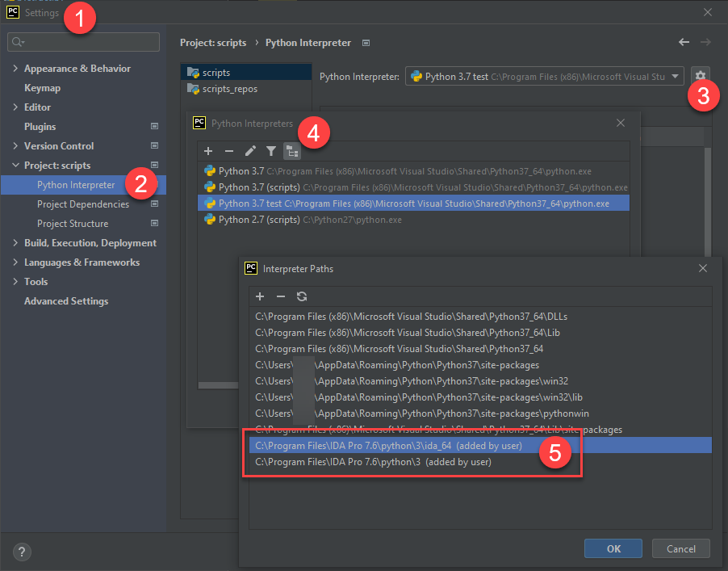The height and width of the screenshot is (571, 728).
Task: Click project-level icon next to Version Control
Action: (155, 146)
